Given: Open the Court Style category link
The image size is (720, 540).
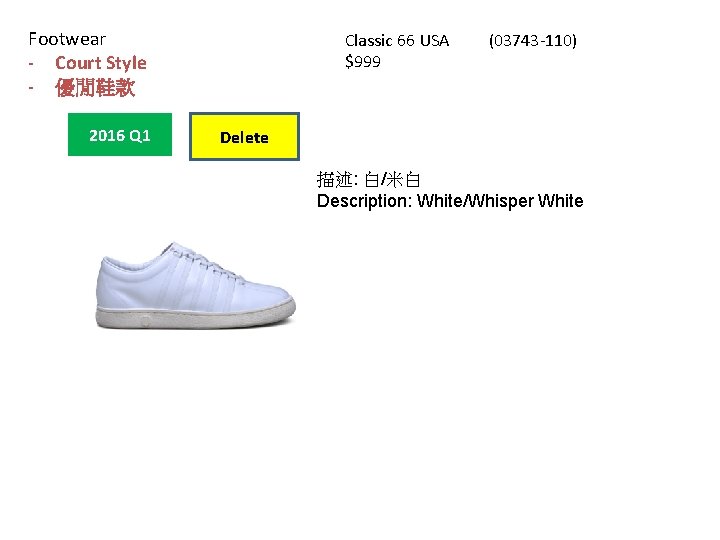Looking at the screenshot, I should 101,63.
